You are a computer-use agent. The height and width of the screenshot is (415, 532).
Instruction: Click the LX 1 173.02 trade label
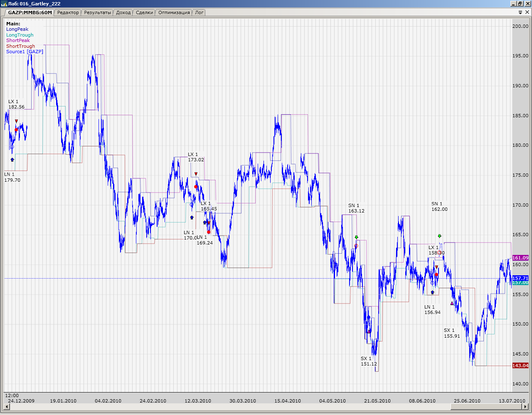click(196, 157)
